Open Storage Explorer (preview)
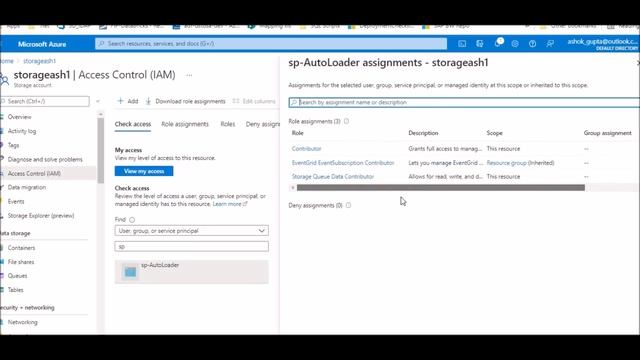This screenshot has width=640, height=360. 41,216
